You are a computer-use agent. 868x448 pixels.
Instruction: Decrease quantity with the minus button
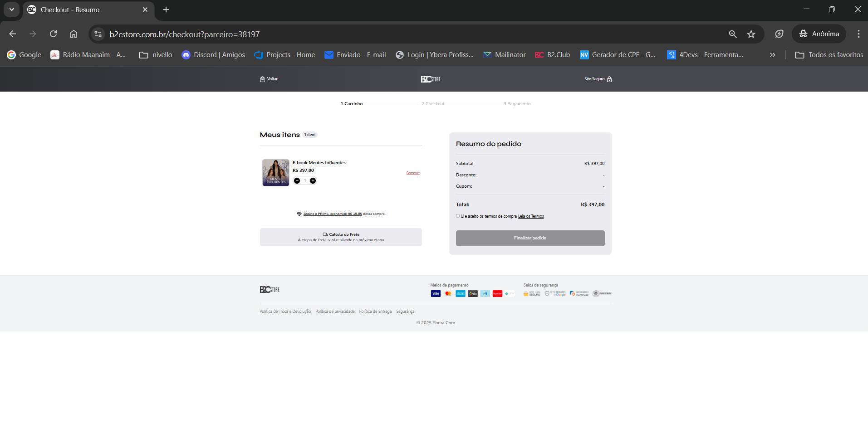(297, 180)
